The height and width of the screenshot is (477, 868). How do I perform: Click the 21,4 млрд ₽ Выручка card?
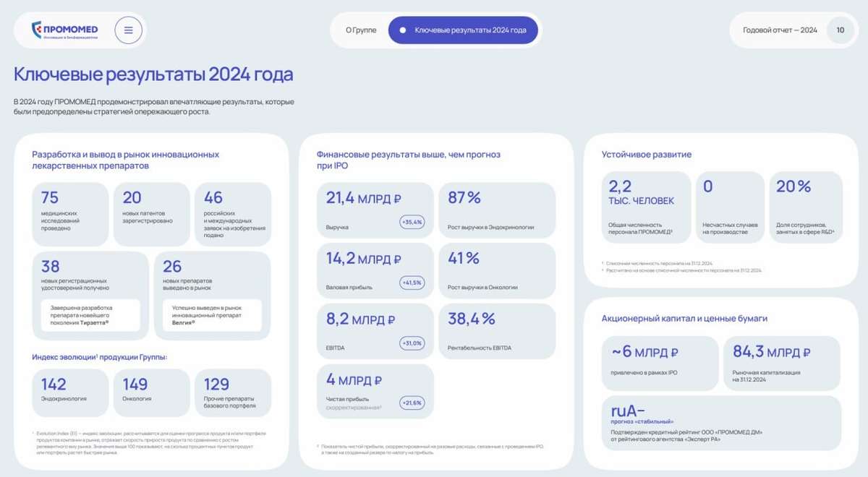[375, 210]
